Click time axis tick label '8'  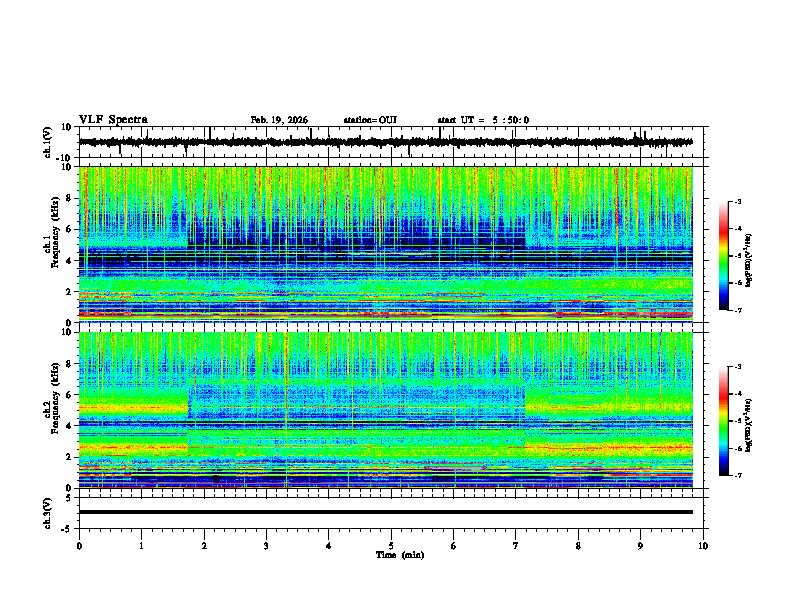[x=578, y=546]
